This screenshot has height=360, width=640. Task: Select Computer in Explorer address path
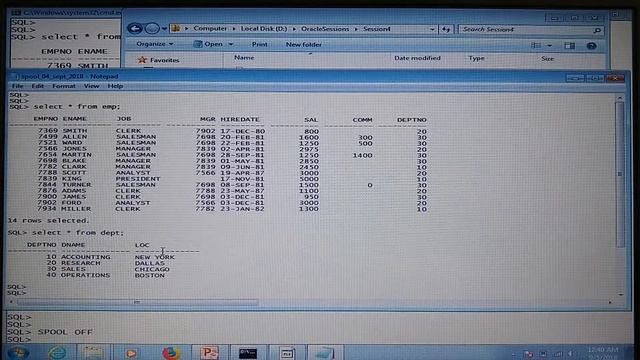(x=210, y=29)
